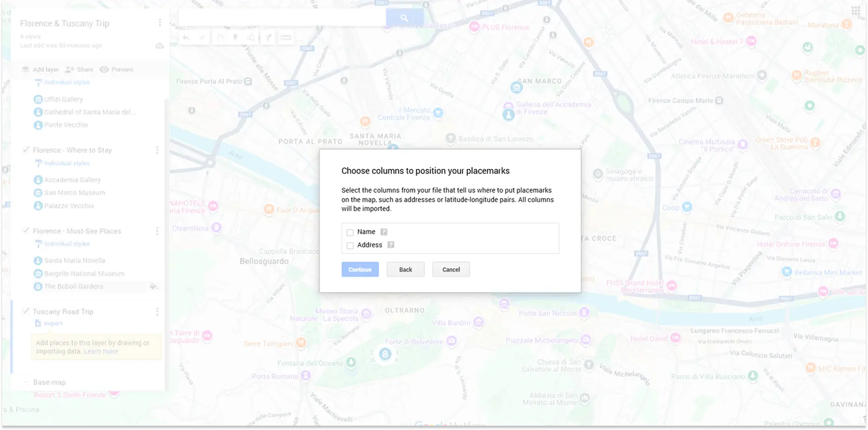Click into the map search box
868x430 pixels.
282,18
